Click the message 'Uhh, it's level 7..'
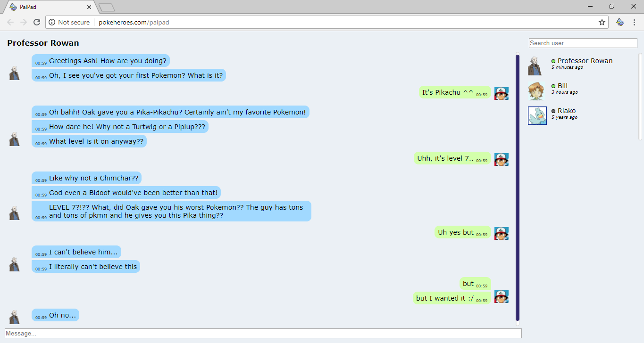Viewport: 644px width, 343px height. (452, 158)
